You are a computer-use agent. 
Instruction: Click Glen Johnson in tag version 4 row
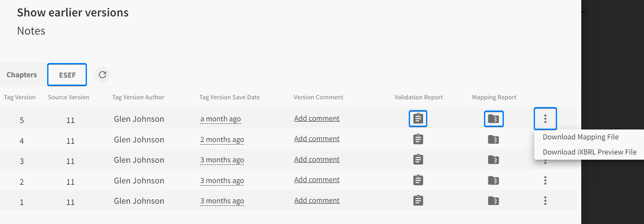[x=139, y=139]
